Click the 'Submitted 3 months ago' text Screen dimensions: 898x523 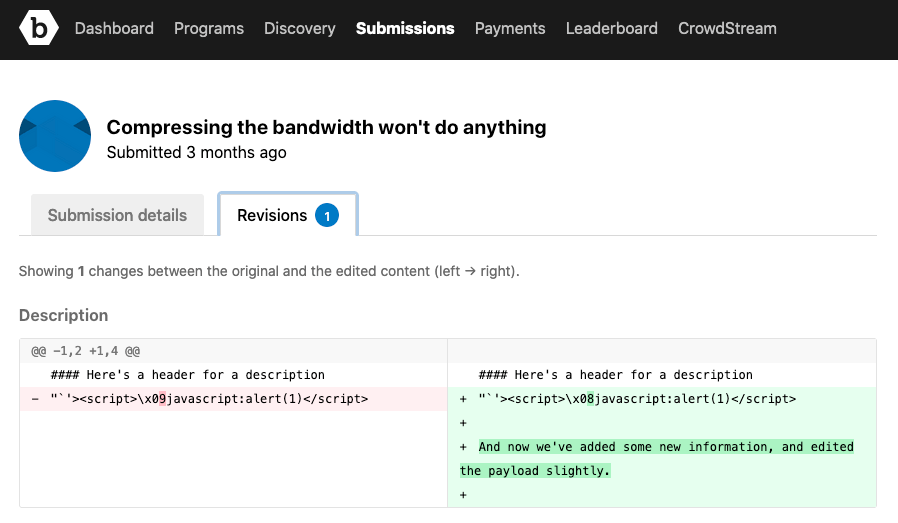tap(196, 153)
